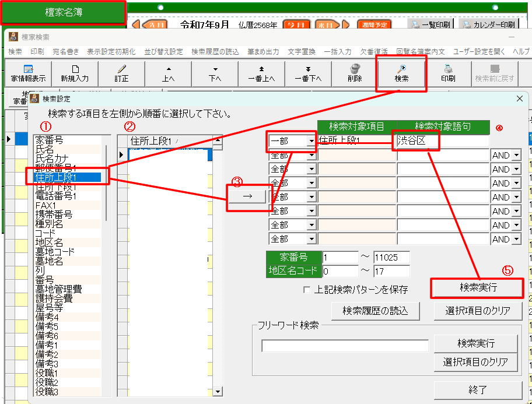The width and height of the screenshot is (532, 404).
Task: Select 墓地管理費 in the item list
Action: pos(68,289)
